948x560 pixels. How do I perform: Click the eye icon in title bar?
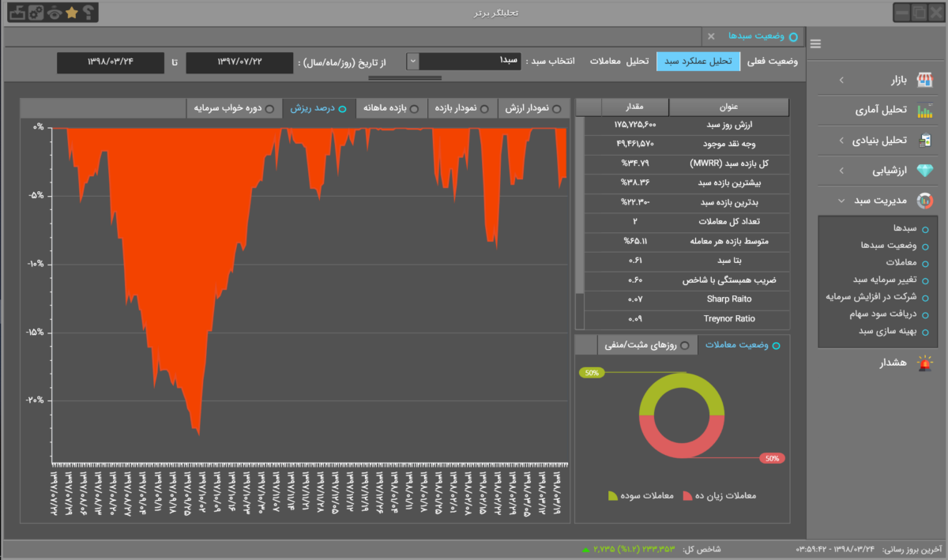[54, 13]
